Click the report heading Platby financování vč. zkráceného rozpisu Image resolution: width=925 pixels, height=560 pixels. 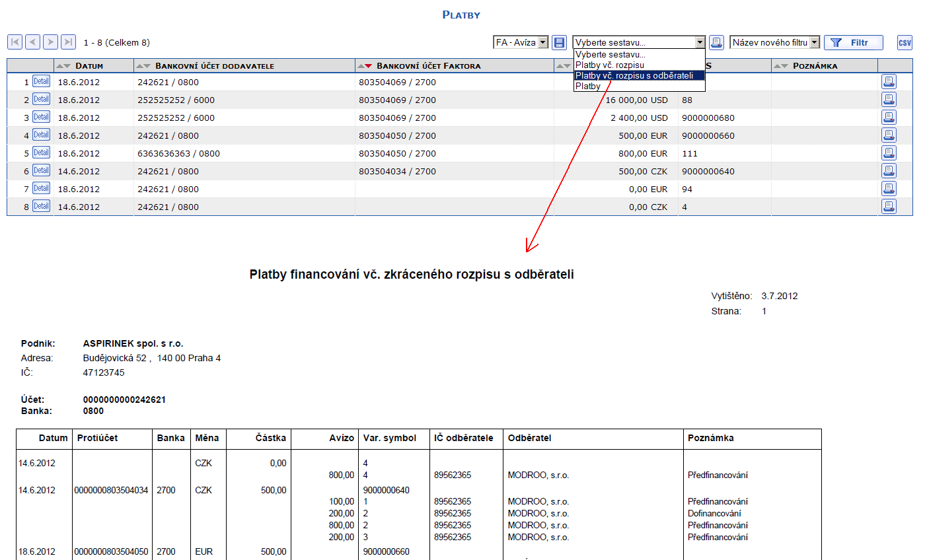pyautogui.click(x=412, y=275)
